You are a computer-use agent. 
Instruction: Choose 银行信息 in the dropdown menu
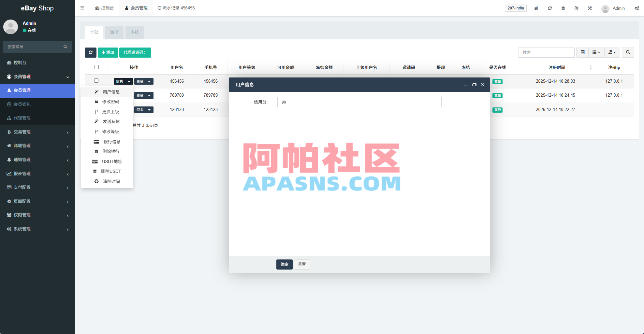[x=107, y=142]
